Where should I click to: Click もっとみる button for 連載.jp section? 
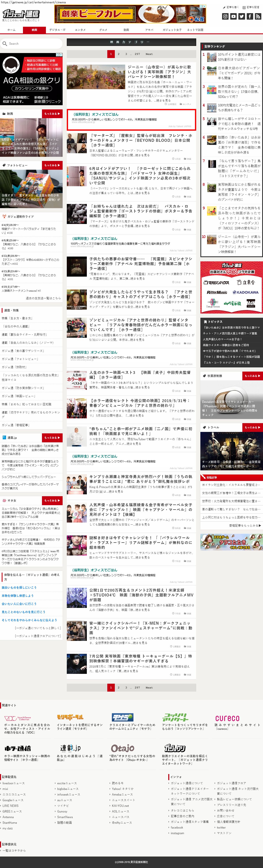click(x=52, y=438)
